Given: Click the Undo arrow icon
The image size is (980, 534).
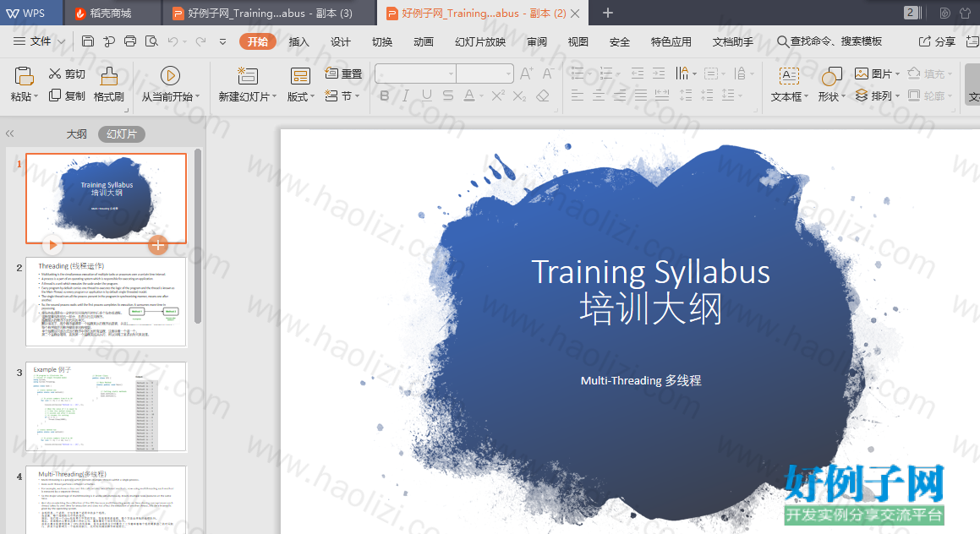Looking at the screenshot, I should click(x=173, y=41).
